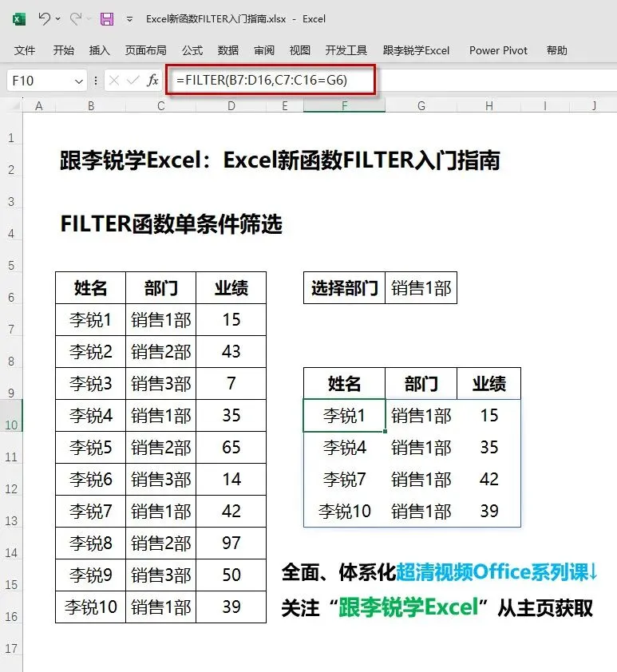Select column H header
This screenshot has height=672, width=617.
488,106
